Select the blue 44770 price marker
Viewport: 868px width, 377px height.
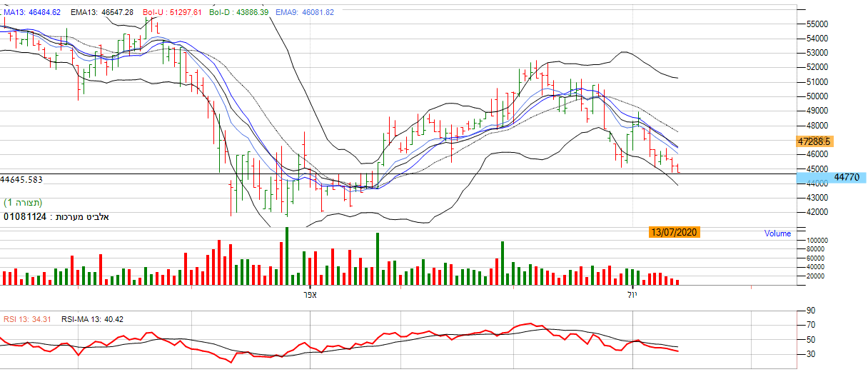(x=842, y=177)
